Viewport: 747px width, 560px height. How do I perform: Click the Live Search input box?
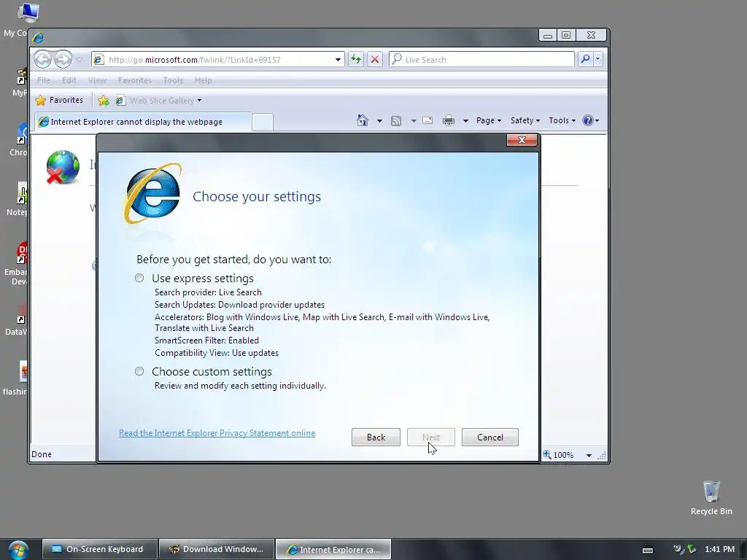[482, 60]
